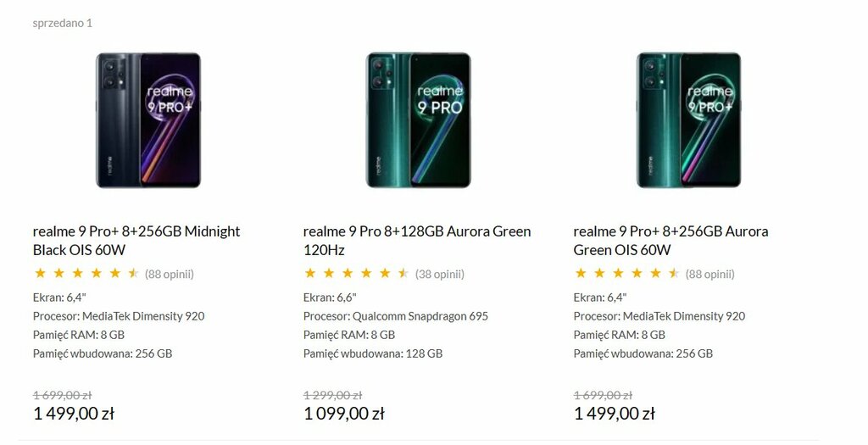Open the 88 opinii reviews for Midnight Black
Screen dimensions: 868x445
[170, 274]
